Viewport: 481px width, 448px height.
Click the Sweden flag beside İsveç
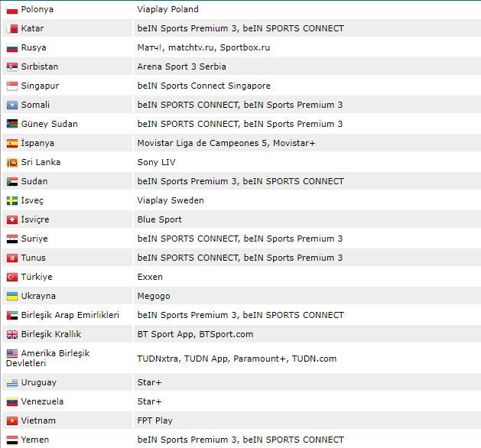tap(11, 200)
